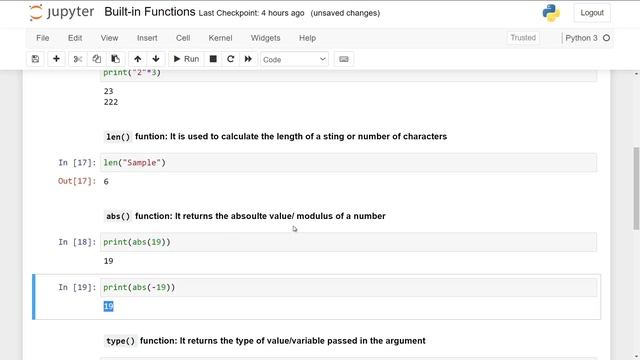Click the kernel idle indicator circle
Viewport: 640px width, 360px height.
pos(607,38)
